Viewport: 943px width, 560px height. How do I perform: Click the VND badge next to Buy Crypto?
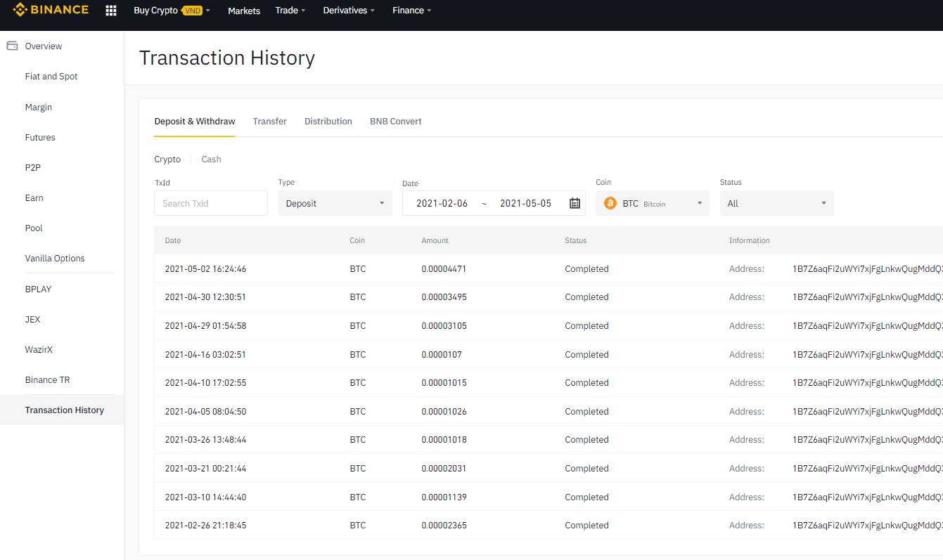click(192, 11)
